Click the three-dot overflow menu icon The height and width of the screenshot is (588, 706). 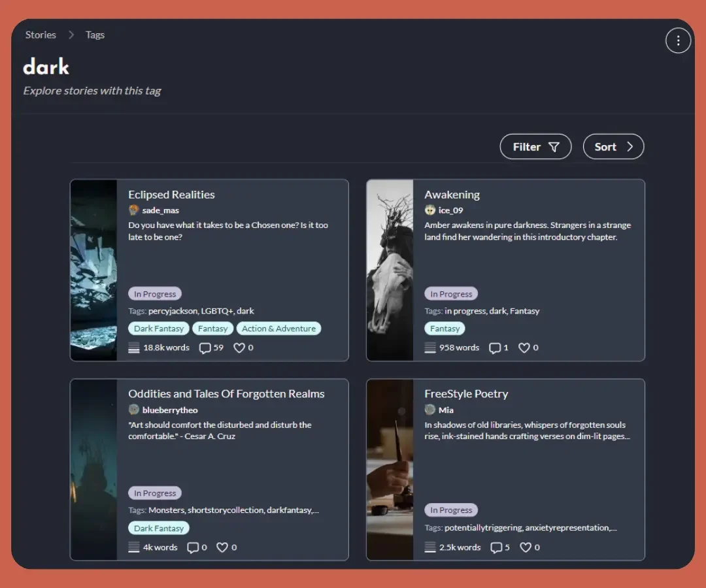pos(678,41)
